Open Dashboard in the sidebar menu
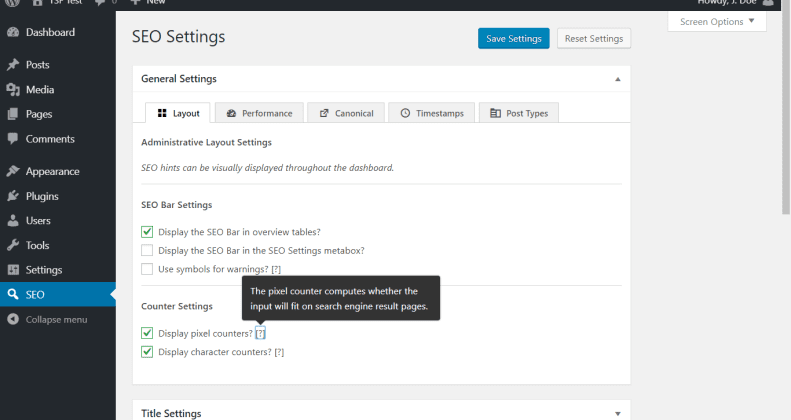Screen dimensions: 791x420 tap(58, 32)
